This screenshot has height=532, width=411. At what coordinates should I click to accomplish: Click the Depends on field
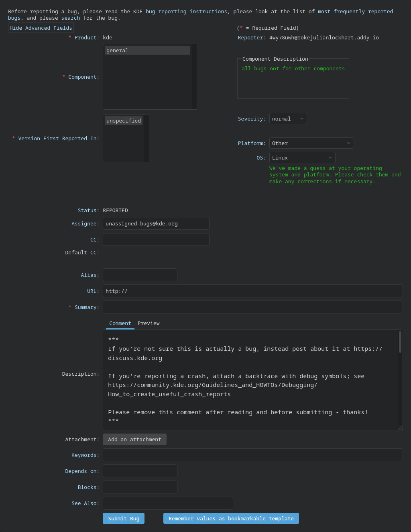click(x=140, y=471)
